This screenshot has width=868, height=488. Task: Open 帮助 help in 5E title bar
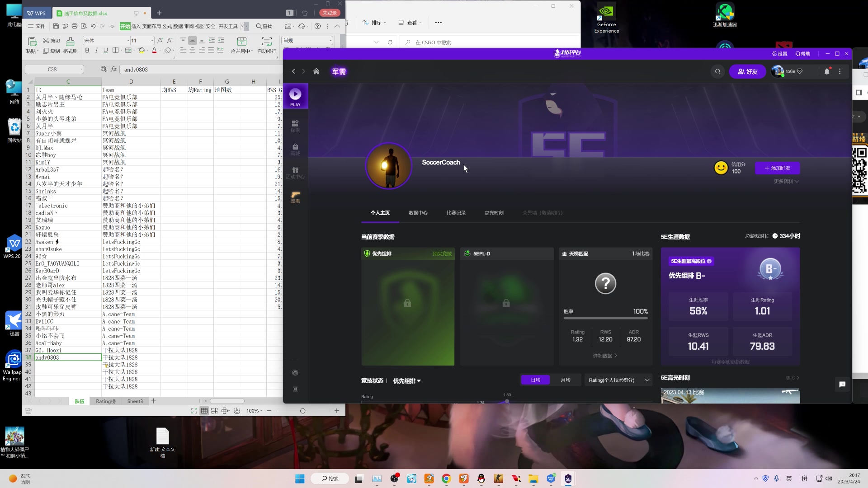pos(803,54)
